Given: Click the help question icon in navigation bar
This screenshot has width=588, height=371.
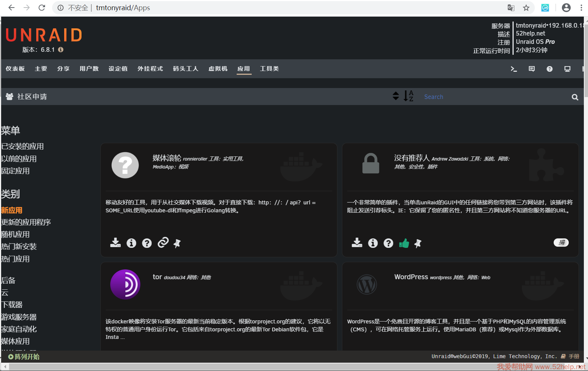Looking at the screenshot, I should (x=550, y=69).
